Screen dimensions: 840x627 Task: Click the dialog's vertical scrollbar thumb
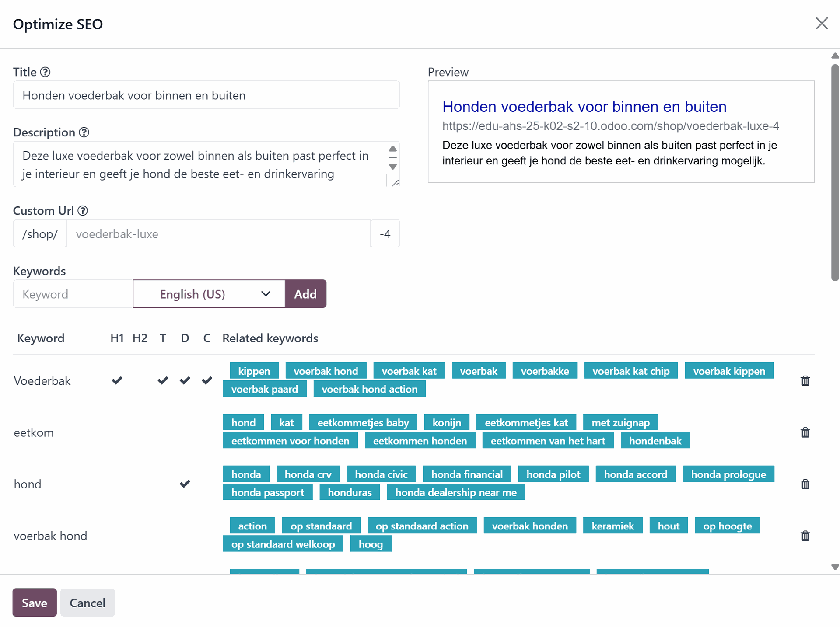click(x=835, y=173)
